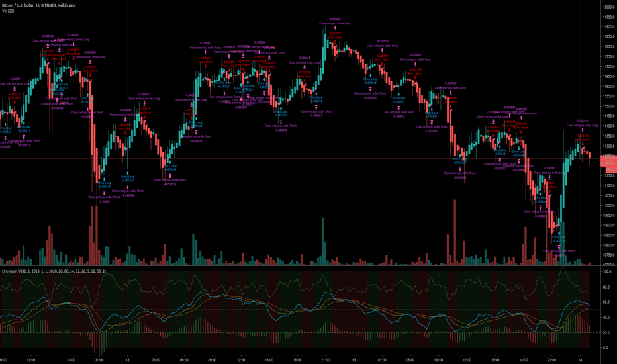Screen dimensions: 617x364
Task: Click the 11400.0 price axis label
Action: [609, 126]
